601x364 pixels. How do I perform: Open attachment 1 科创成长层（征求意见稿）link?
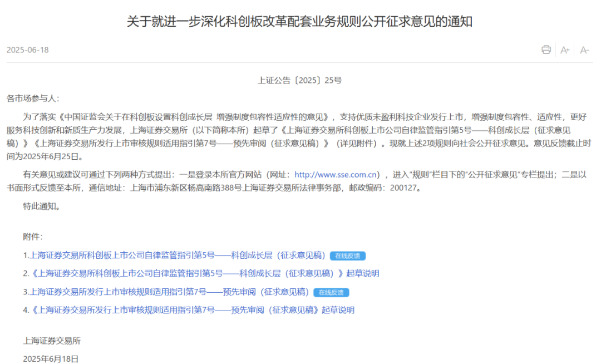(x=178, y=255)
